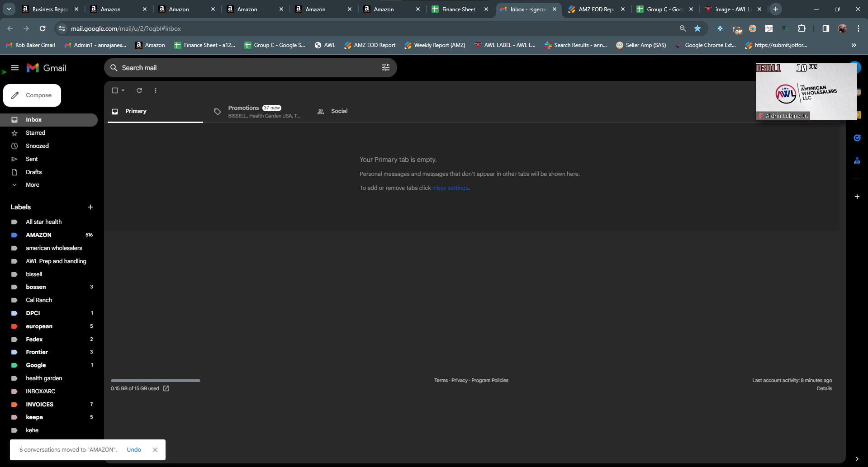Open Chrome side panel icon

click(x=825, y=28)
